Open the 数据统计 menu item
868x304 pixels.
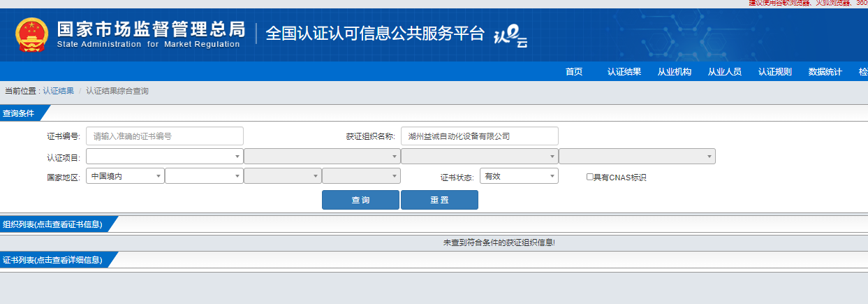825,72
